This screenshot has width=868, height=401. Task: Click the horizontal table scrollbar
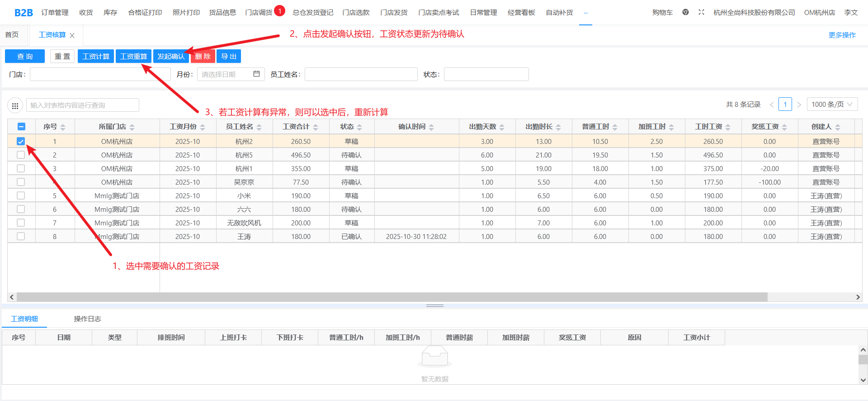[392, 297]
